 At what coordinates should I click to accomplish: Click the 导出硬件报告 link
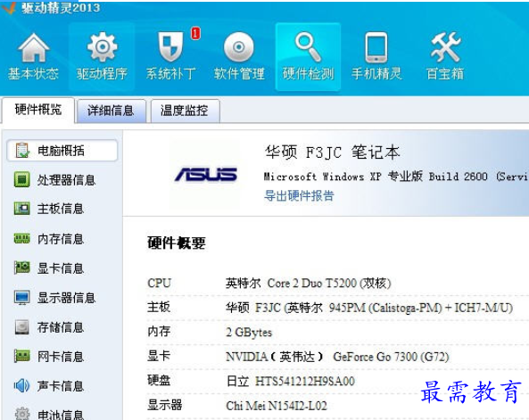coord(299,195)
